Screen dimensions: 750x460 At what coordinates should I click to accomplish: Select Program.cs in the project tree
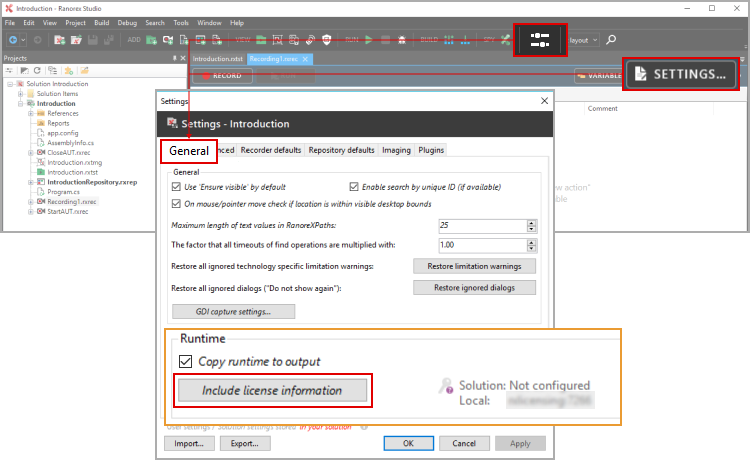[x=63, y=192]
